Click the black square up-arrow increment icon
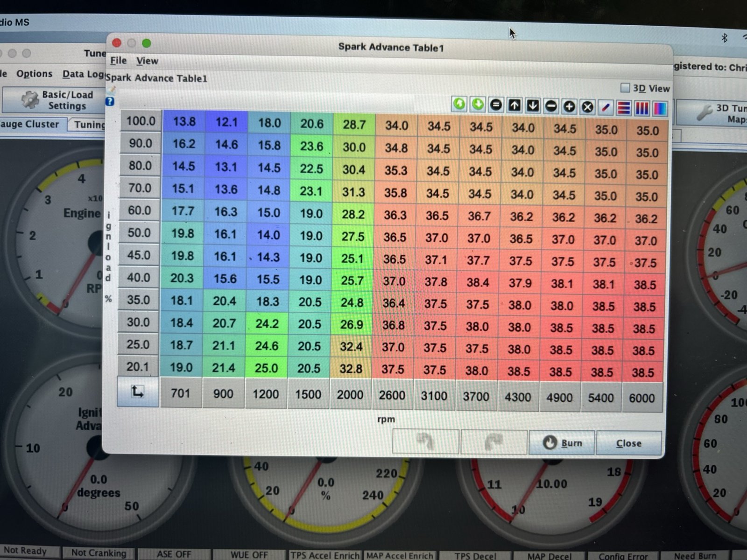The height and width of the screenshot is (560, 747). tap(514, 105)
